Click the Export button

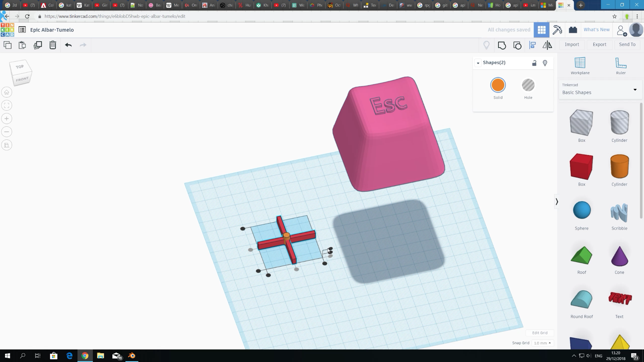coord(599,45)
